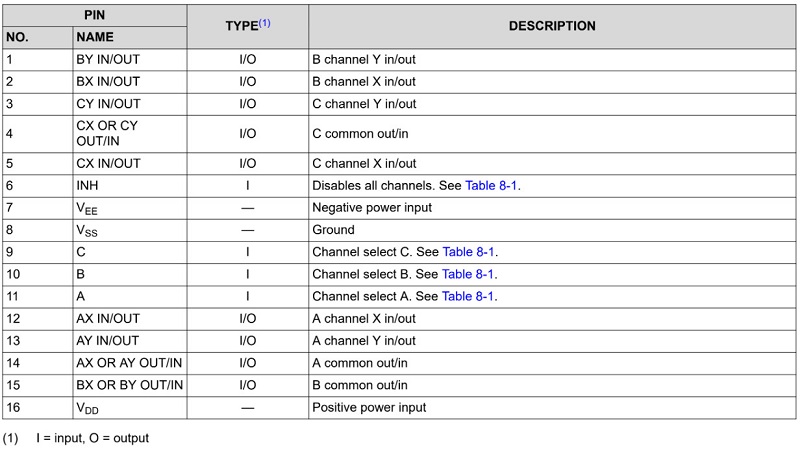Click pin number 16 cell
Viewport: 800px width, 451px height.
38,408
